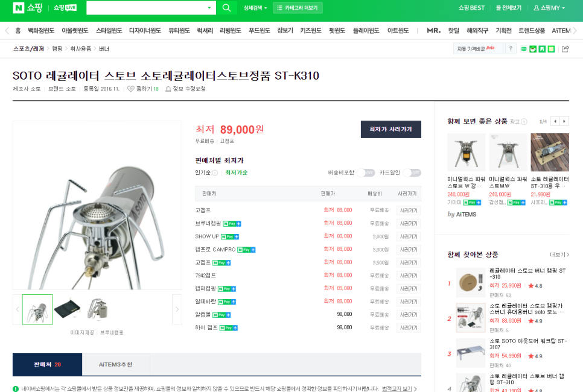Viewport: 583px width, 392px height.
Task: Open the share arrow icon
Action: [565, 49]
